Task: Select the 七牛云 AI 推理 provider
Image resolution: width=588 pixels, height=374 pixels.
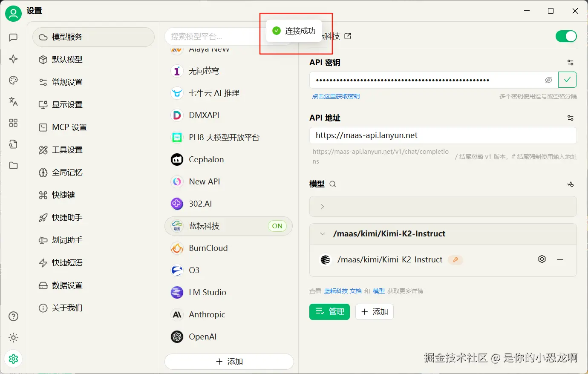Action: click(229, 93)
